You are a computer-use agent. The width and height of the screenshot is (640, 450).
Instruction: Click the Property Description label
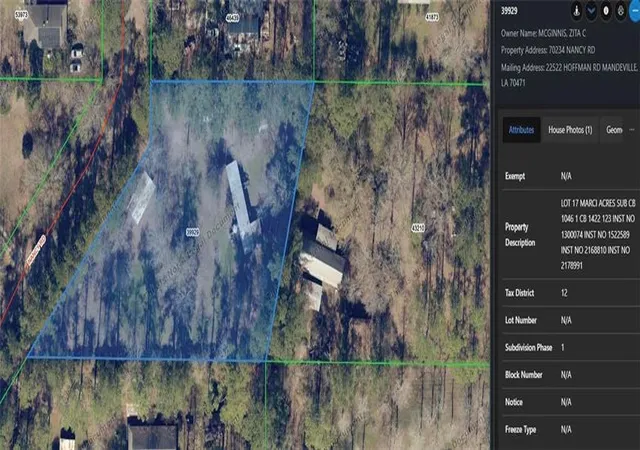pyautogui.click(x=520, y=235)
